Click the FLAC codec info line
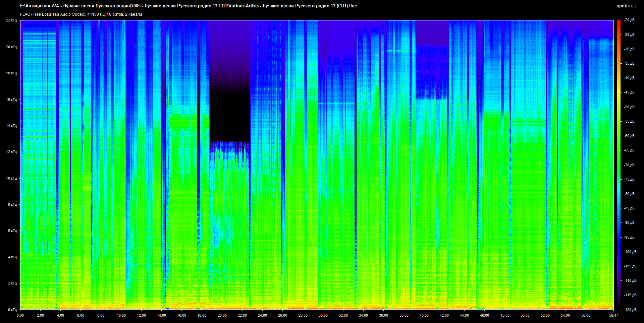644x323 pixels. coord(81,14)
